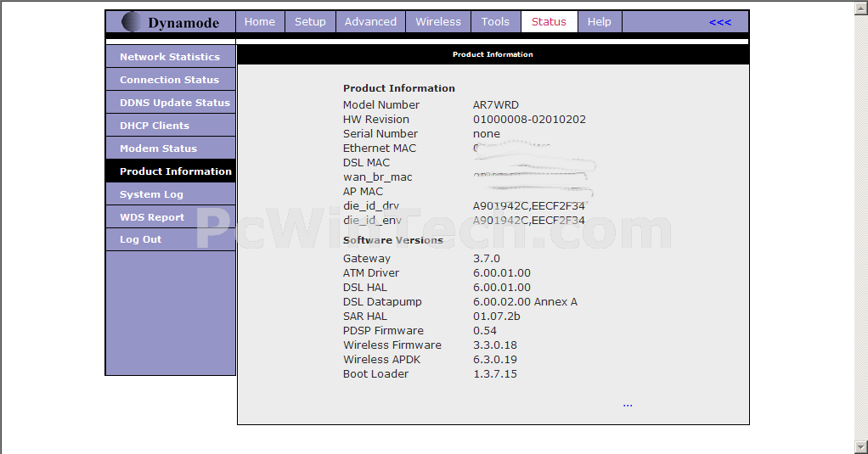The image size is (868, 454).
Task: Go to the Wireless tab
Action: point(438,21)
